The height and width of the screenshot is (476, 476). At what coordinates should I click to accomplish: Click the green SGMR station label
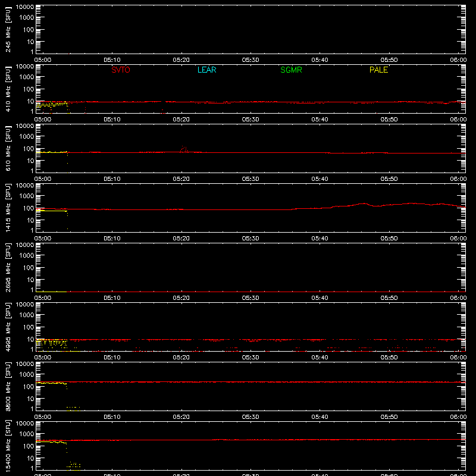click(x=291, y=70)
